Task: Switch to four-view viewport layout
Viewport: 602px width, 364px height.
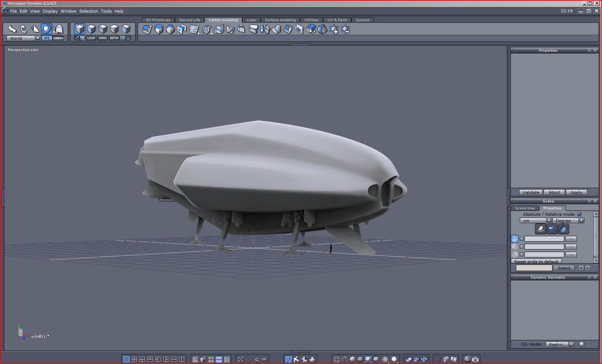Action: click(134, 359)
